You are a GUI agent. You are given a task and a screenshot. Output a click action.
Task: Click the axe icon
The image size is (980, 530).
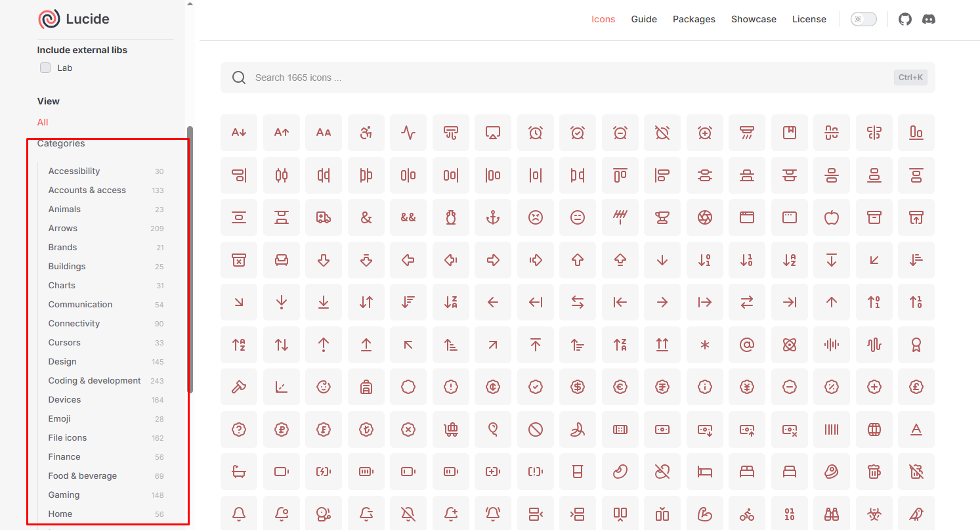(x=239, y=387)
